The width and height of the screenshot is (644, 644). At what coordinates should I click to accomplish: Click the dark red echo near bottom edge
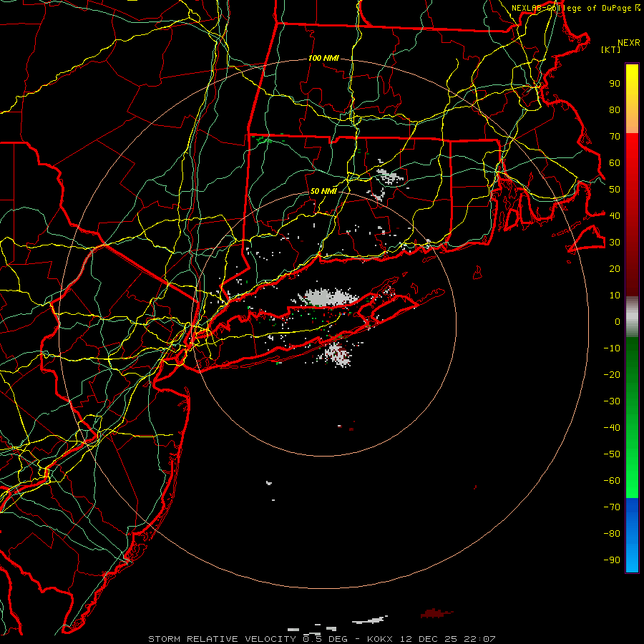436,613
